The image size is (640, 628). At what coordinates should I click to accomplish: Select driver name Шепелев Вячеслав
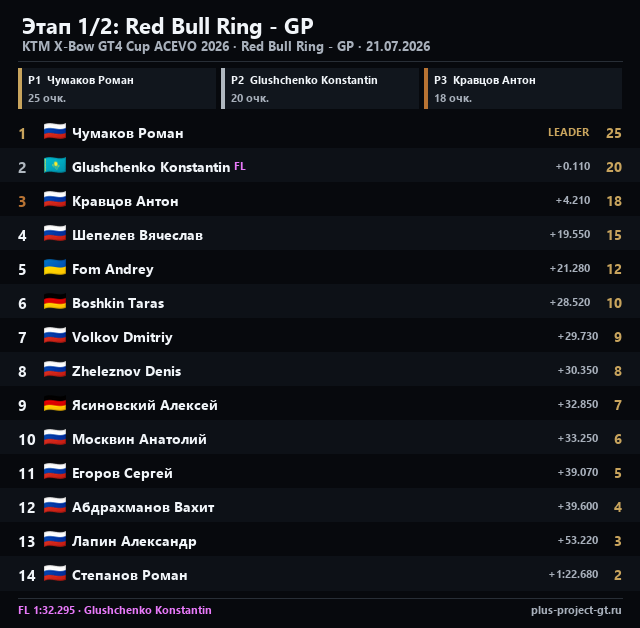click(137, 235)
